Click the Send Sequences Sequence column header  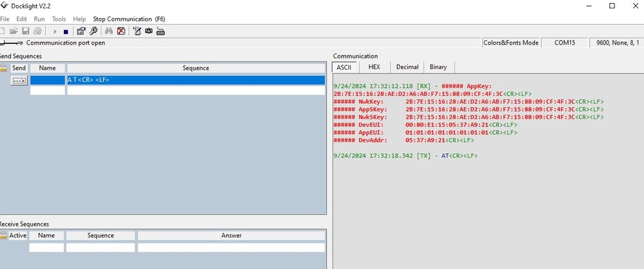tap(196, 68)
